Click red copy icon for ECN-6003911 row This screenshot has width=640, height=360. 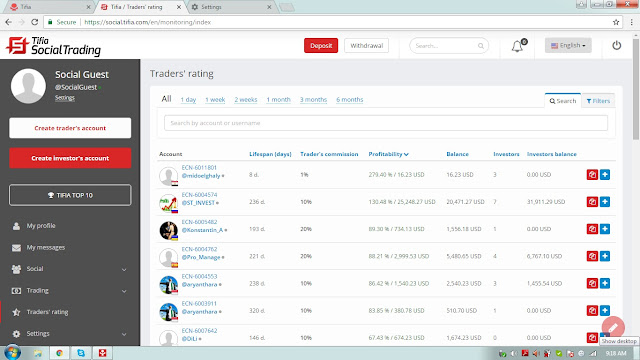click(x=592, y=311)
